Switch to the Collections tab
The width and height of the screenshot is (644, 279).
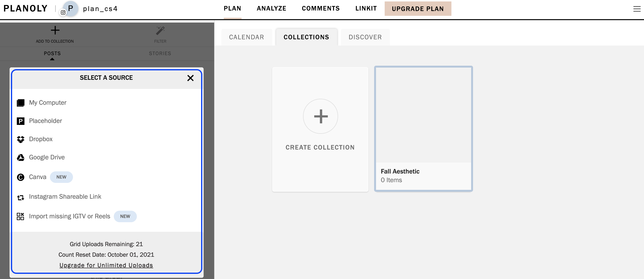tap(306, 37)
